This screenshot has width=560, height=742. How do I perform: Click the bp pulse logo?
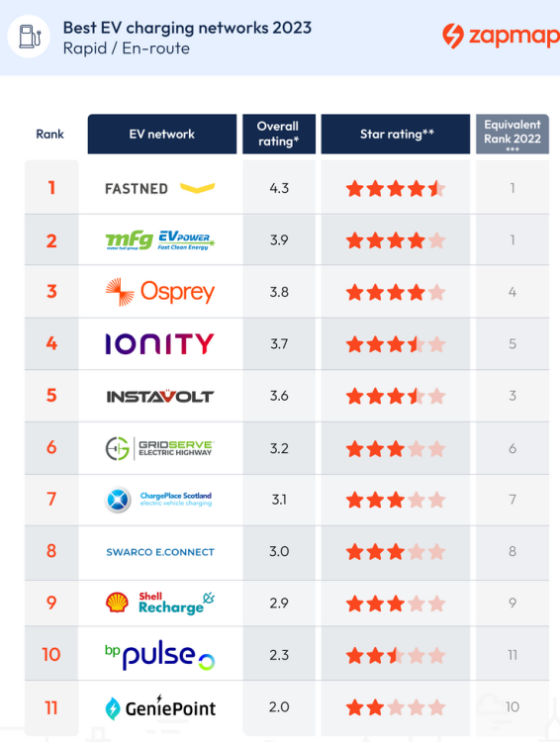[160, 655]
